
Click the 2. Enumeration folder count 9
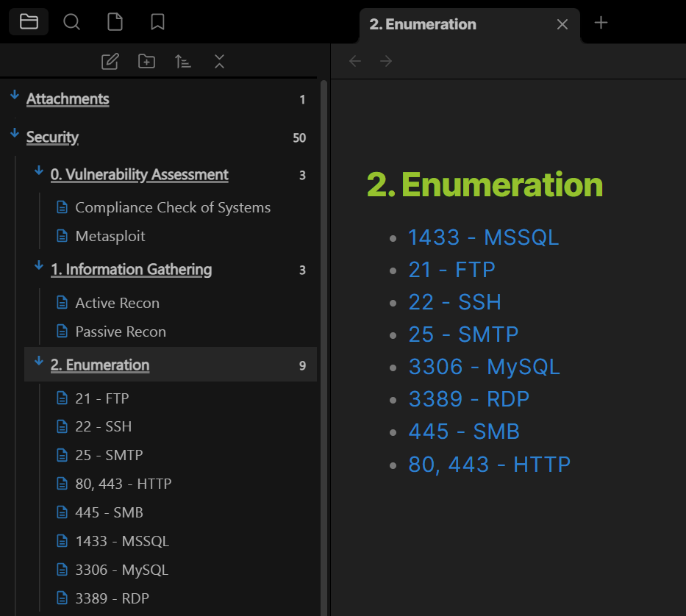pos(302,366)
